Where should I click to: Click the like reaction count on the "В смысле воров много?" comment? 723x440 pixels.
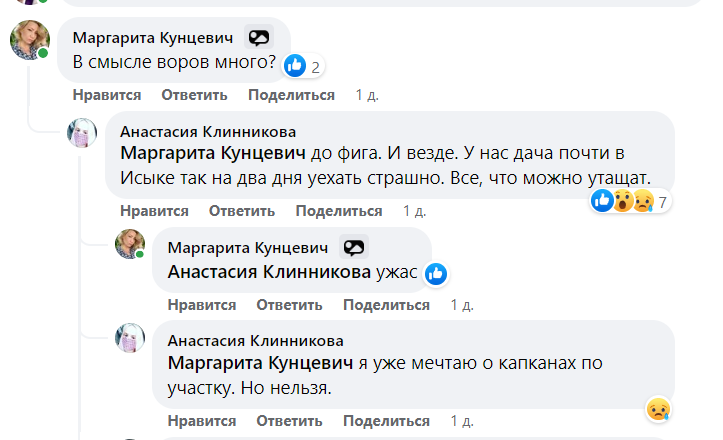[x=315, y=67]
